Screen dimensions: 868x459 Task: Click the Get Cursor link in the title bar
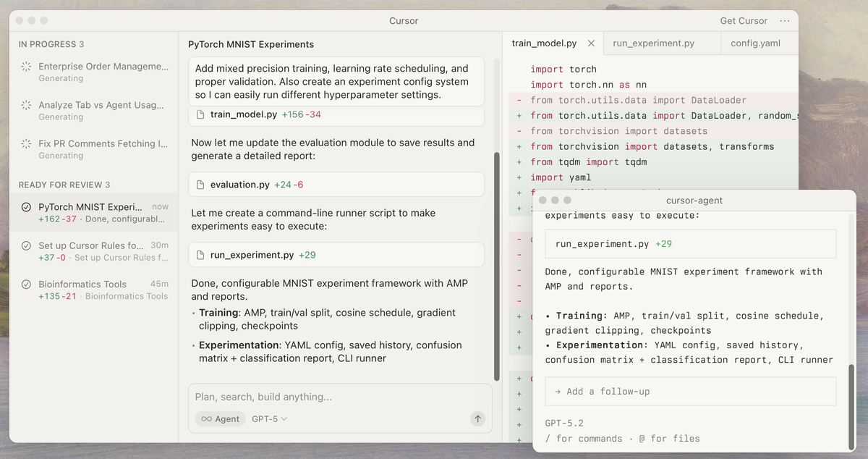(x=744, y=21)
